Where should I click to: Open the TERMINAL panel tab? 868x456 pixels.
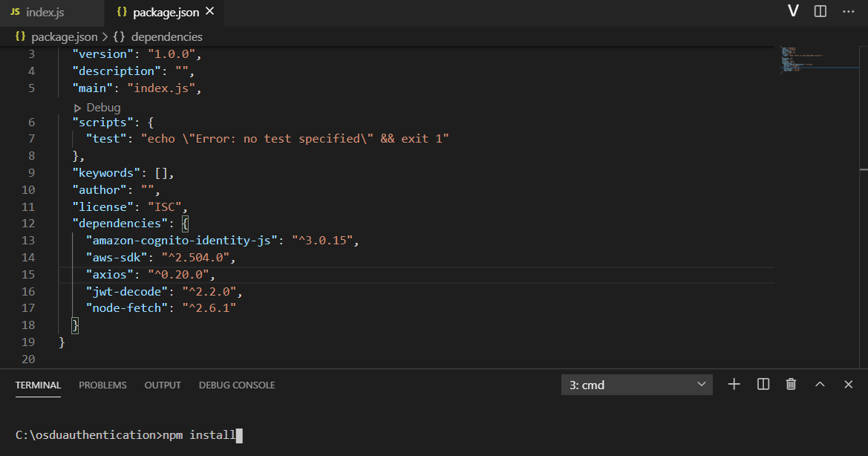[x=38, y=385]
